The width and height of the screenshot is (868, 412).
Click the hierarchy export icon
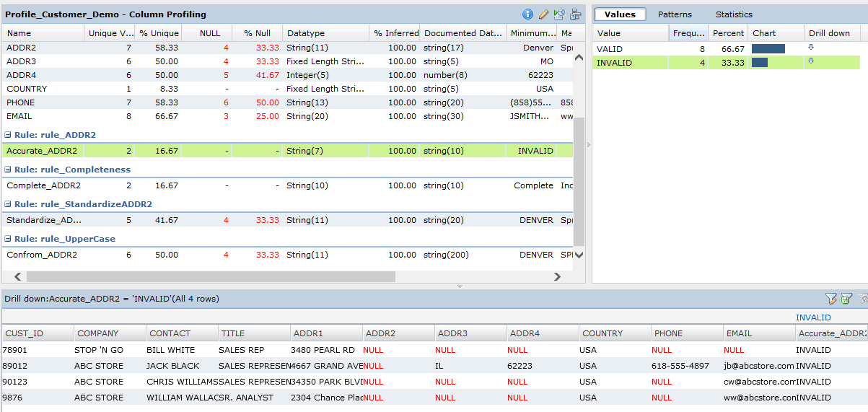pos(575,14)
